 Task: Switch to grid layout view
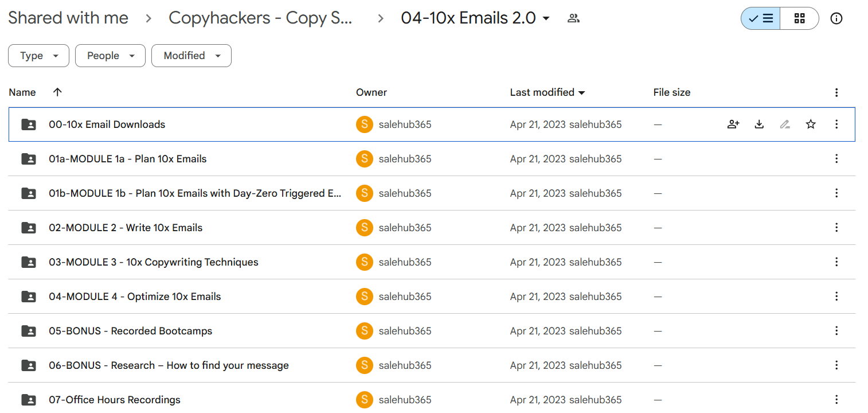pyautogui.click(x=799, y=18)
